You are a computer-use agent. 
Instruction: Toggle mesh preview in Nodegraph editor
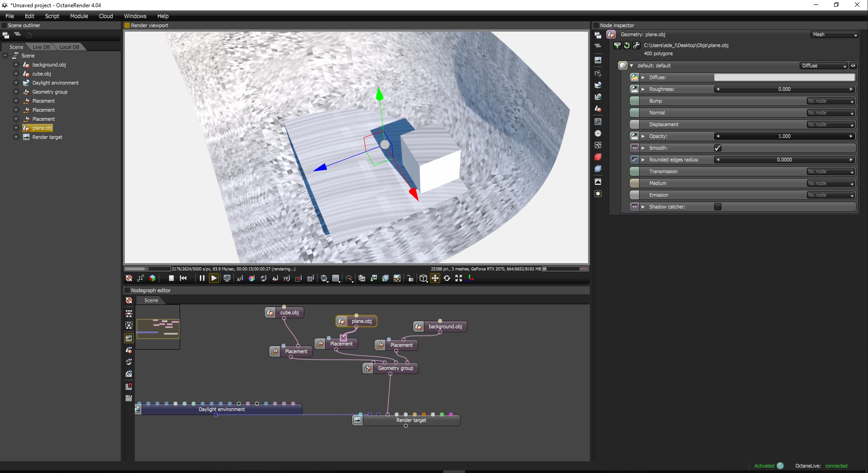click(x=129, y=350)
